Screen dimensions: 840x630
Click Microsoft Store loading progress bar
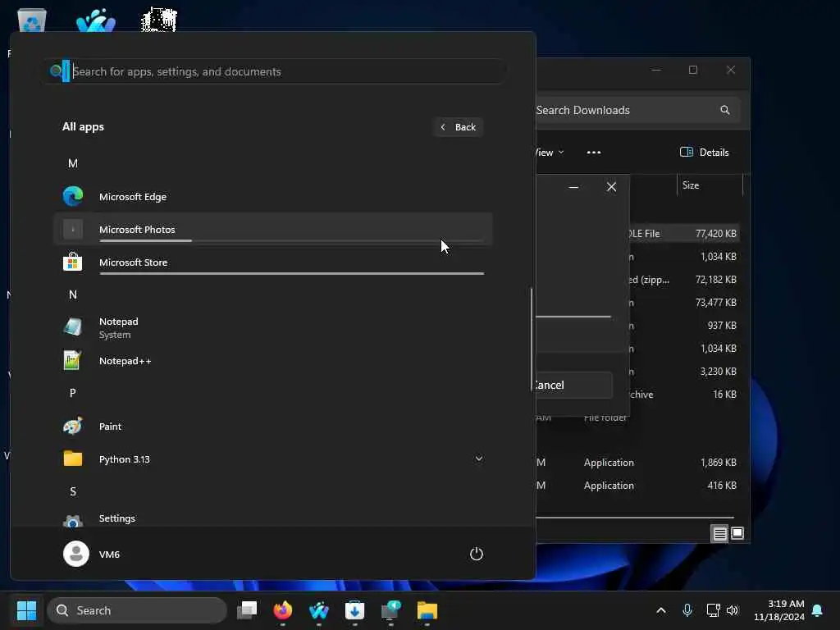coord(291,274)
